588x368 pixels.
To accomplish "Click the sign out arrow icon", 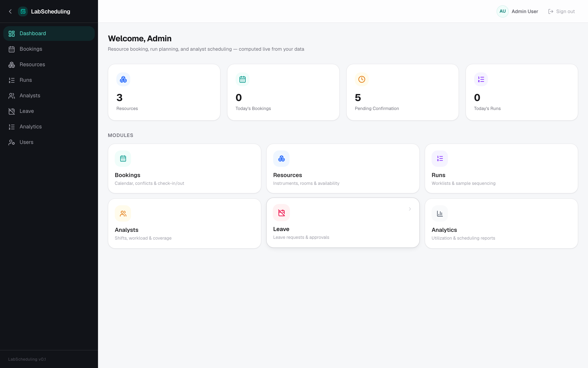I will pyautogui.click(x=551, y=11).
